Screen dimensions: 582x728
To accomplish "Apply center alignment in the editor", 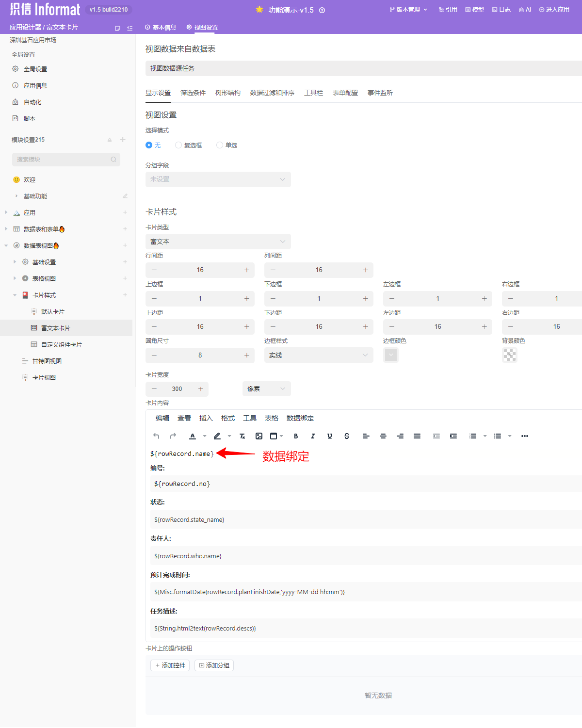I will click(x=383, y=436).
